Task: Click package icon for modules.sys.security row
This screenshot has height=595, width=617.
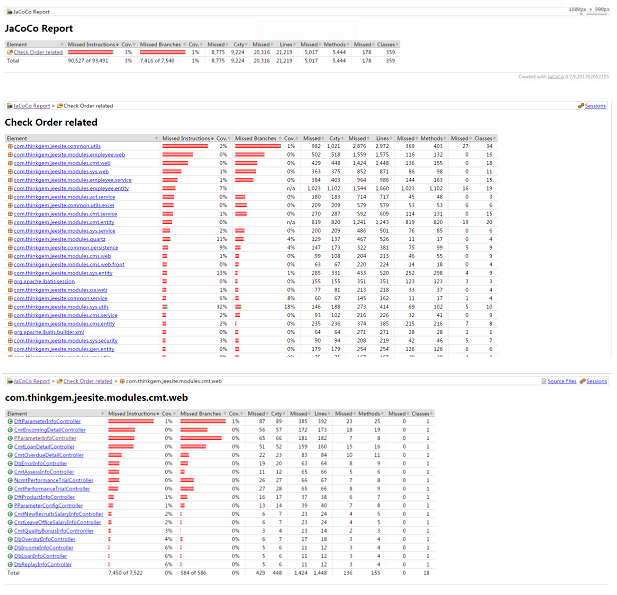Action: pos(11,341)
